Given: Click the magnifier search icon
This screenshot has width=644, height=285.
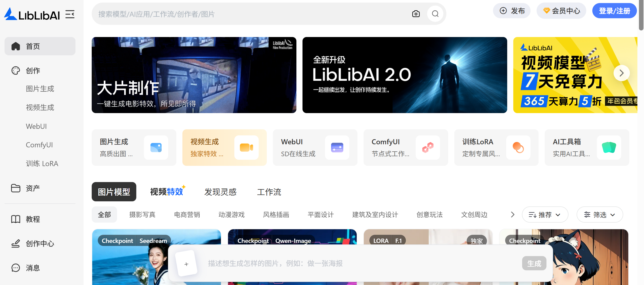Looking at the screenshot, I should 435,14.
